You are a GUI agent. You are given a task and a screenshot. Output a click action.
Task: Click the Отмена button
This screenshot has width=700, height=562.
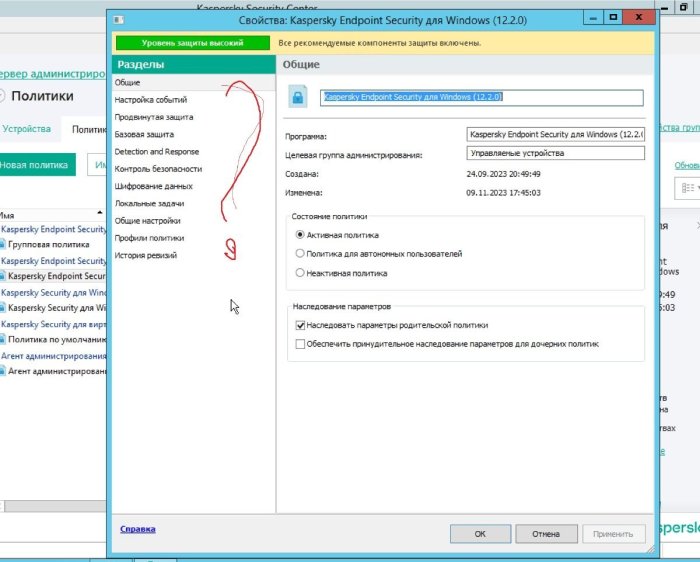(546, 533)
